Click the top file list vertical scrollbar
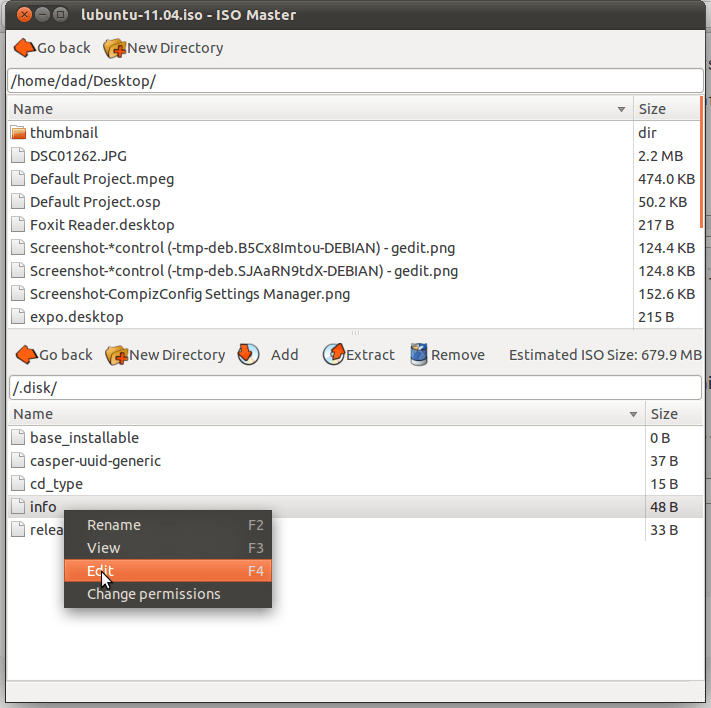Viewport: 711px width, 708px height. 702,162
